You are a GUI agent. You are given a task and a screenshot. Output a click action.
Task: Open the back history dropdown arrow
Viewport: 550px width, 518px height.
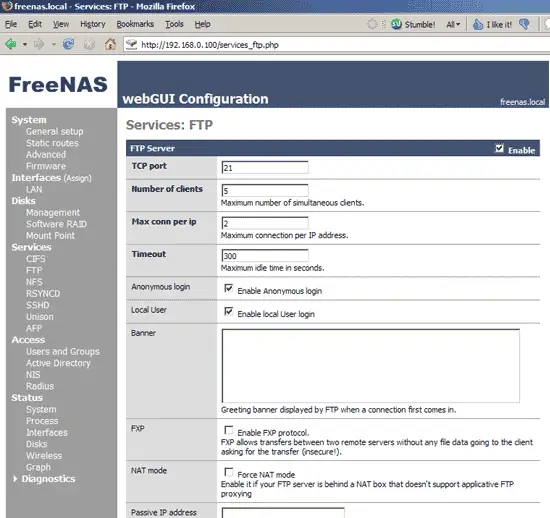point(25,45)
